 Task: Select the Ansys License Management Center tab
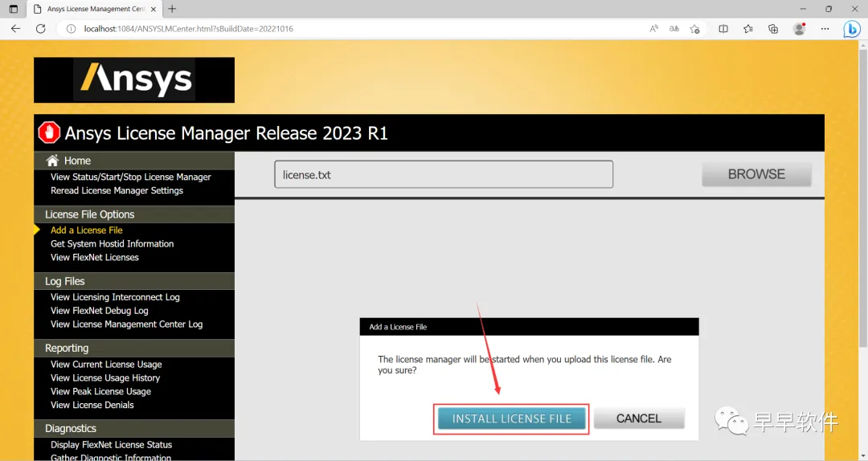pos(94,9)
